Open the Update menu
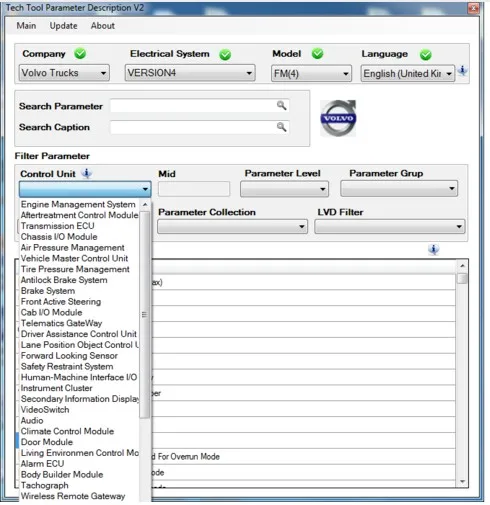Viewport: 490px width, 505px height. coord(63,26)
